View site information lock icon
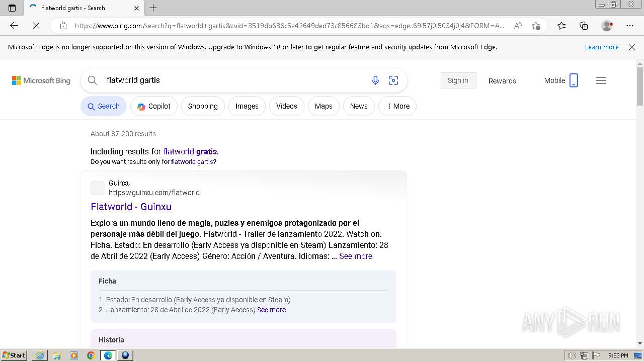This screenshot has width=644, height=362. click(x=63, y=26)
